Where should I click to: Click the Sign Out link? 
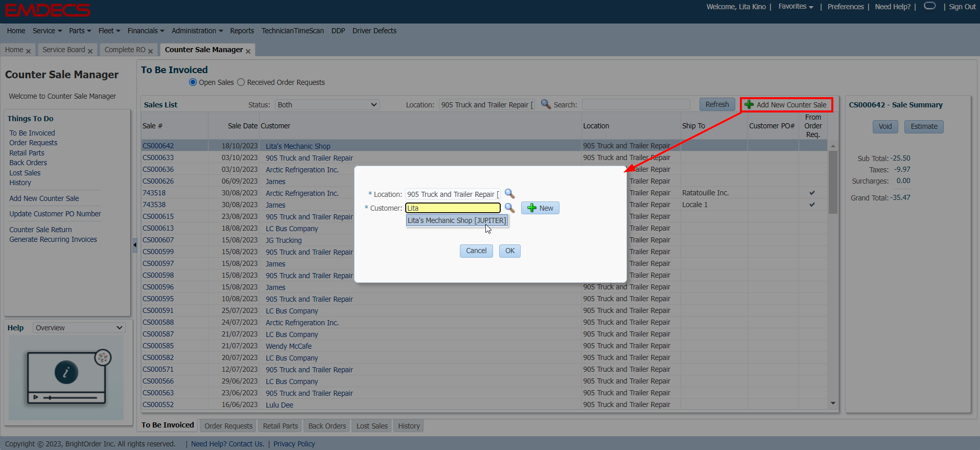[962, 7]
